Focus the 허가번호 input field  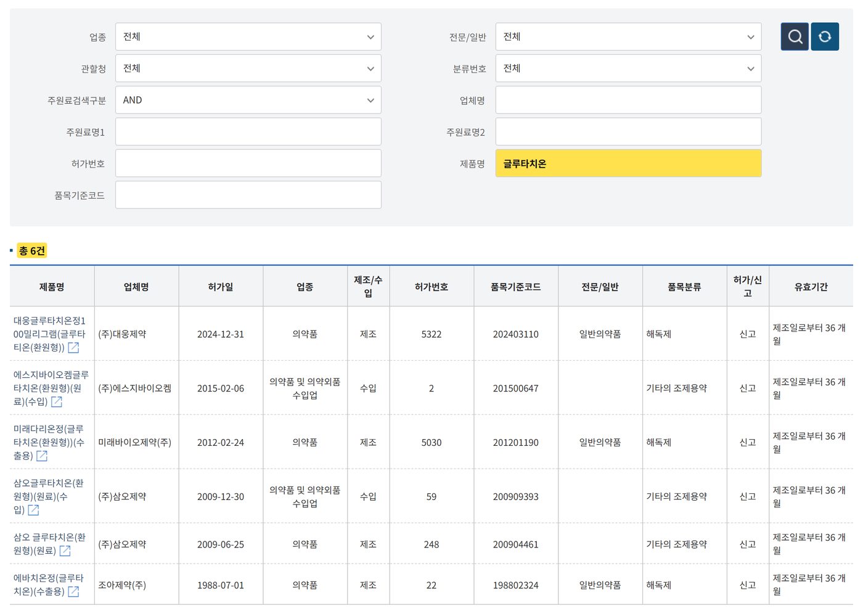(248, 163)
